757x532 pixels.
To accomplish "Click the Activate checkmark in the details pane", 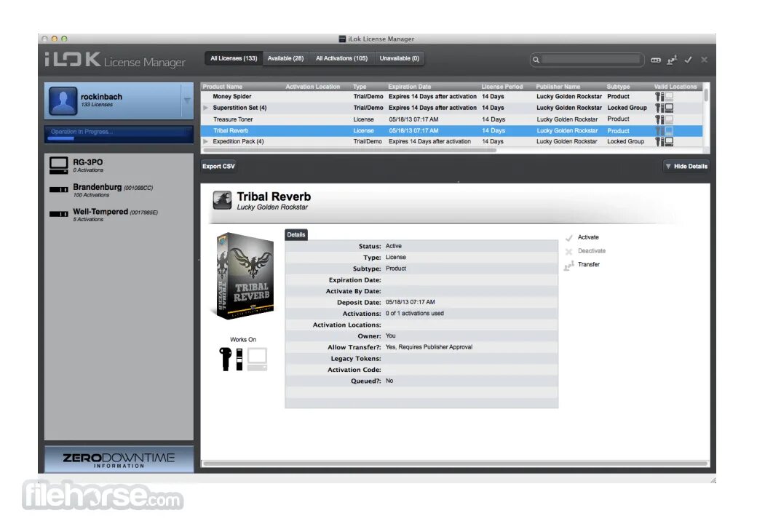I will [x=568, y=238].
